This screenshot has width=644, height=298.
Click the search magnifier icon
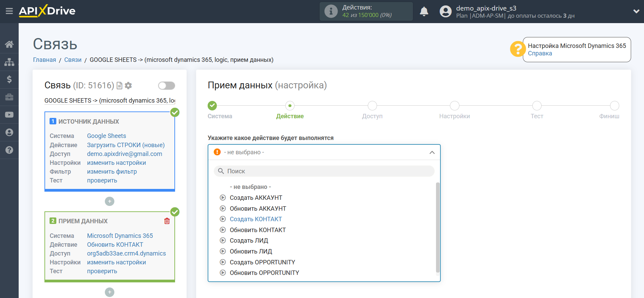[221, 171]
